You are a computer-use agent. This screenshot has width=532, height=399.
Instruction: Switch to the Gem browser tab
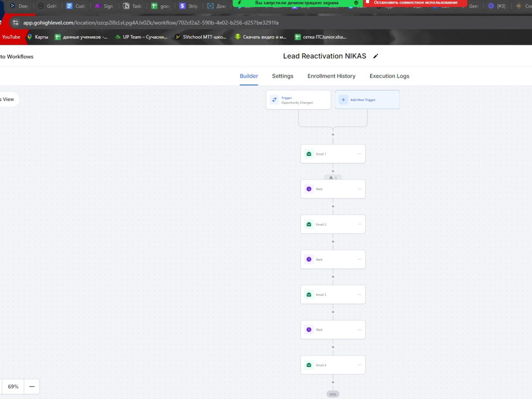click(471, 6)
